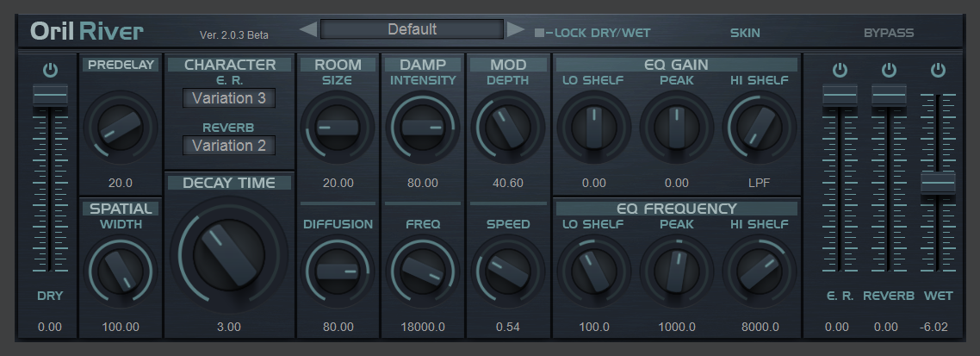980x356 pixels.
Task: Click the Damp INTENSITY knob
Action: click(x=423, y=128)
